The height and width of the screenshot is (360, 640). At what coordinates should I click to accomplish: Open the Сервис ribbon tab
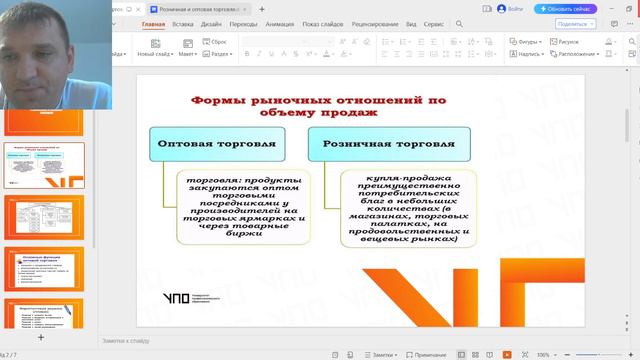433,24
